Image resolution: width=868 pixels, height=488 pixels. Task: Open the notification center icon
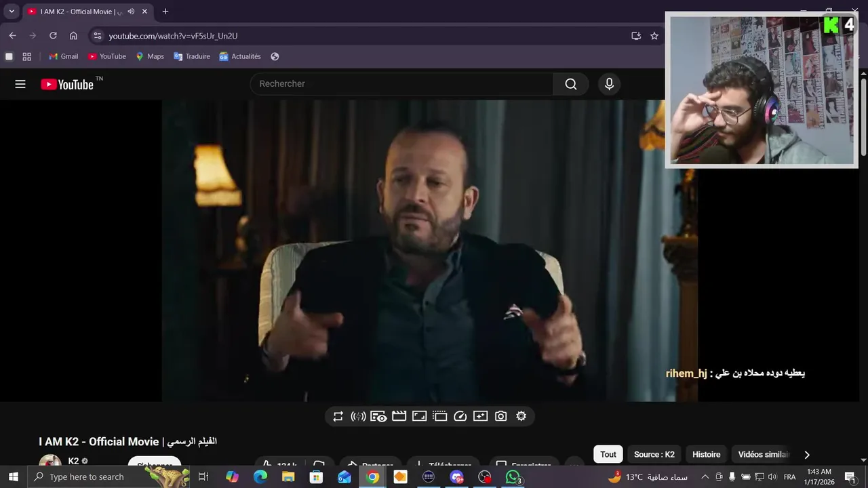[x=850, y=477]
